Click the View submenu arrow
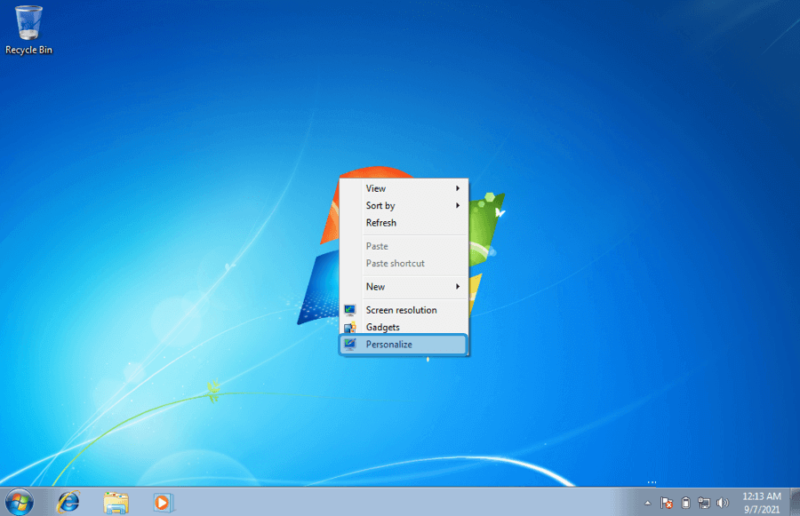 [458, 188]
